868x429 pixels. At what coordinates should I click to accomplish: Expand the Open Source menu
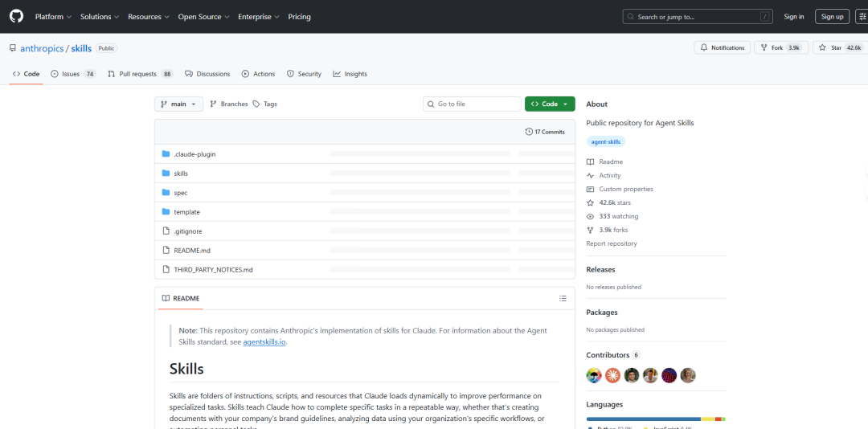click(203, 17)
